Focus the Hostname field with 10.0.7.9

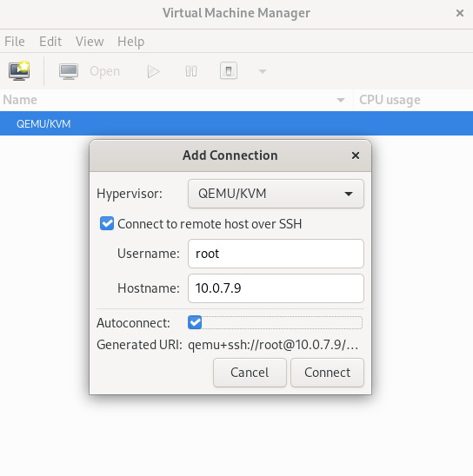pyautogui.click(x=276, y=288)
